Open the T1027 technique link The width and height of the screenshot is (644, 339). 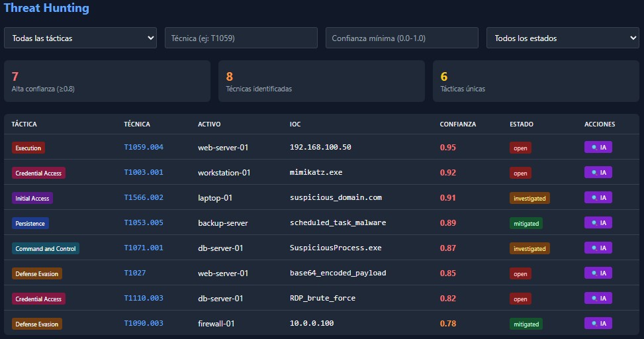135,273
